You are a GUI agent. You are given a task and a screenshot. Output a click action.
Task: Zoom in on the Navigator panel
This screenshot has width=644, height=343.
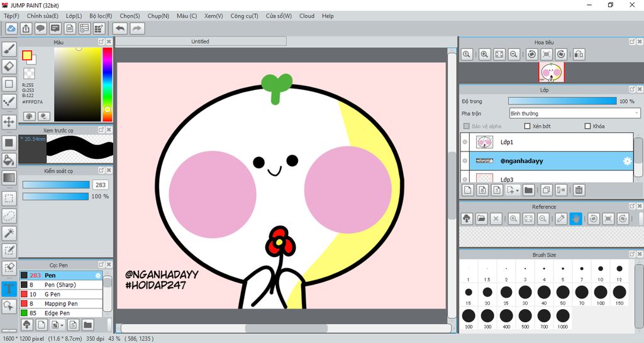pos(484,54)
